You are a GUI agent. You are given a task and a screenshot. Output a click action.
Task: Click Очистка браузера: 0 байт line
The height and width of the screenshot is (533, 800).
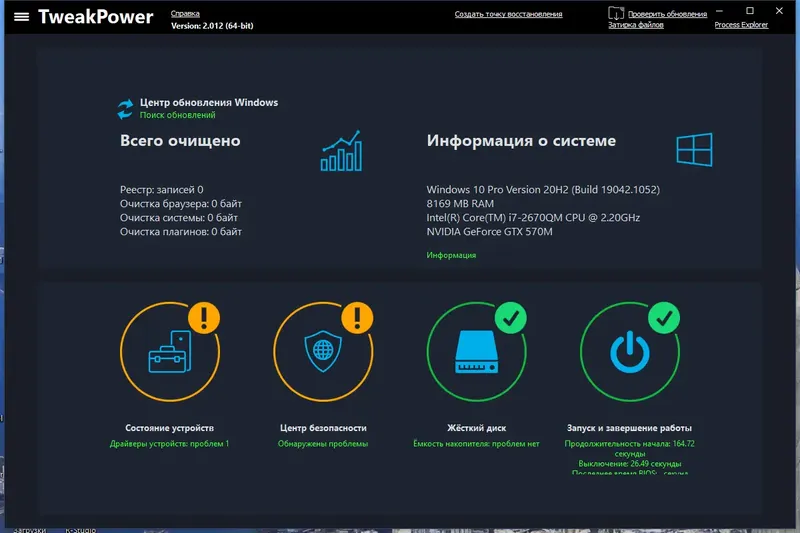(181, 204)
